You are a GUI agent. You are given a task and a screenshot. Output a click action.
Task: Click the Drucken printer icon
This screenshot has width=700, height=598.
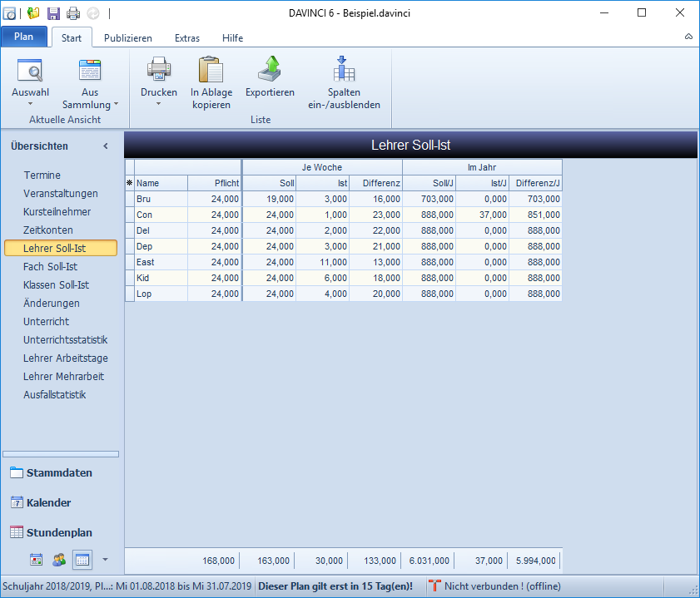[x=158, y=69]
